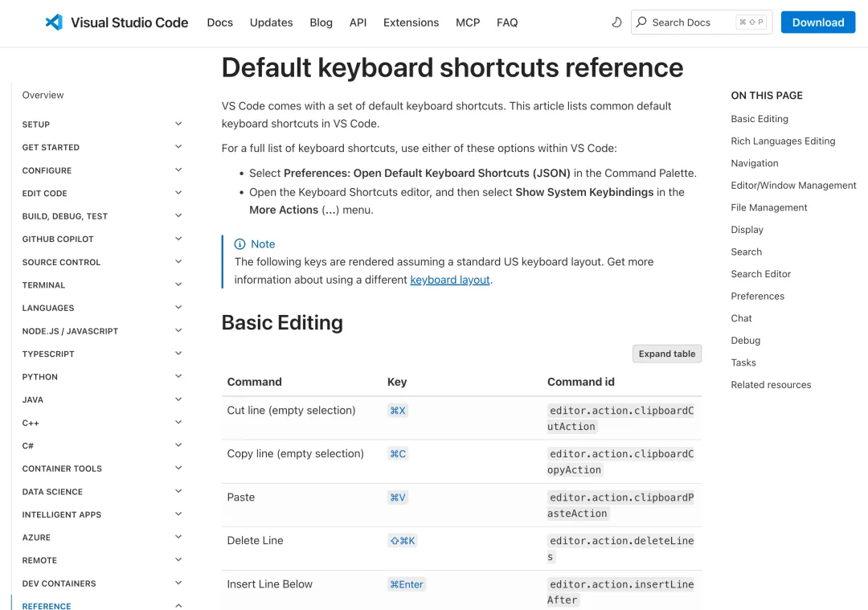Expand the CONFIGURE section chevron
868x610 pixels.
(x=178, y=170)
